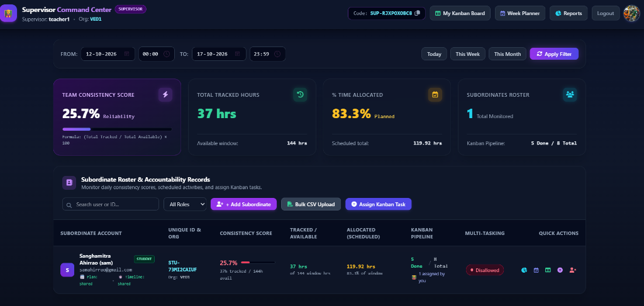Screen dimensions: 644x306
Task: Click the remove subordinate quick action
Action: [572, 270]
